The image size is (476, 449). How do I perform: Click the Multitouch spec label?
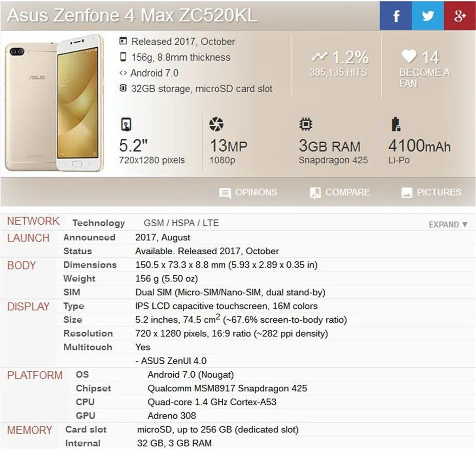pyautogui.click(x=88, y=347)
